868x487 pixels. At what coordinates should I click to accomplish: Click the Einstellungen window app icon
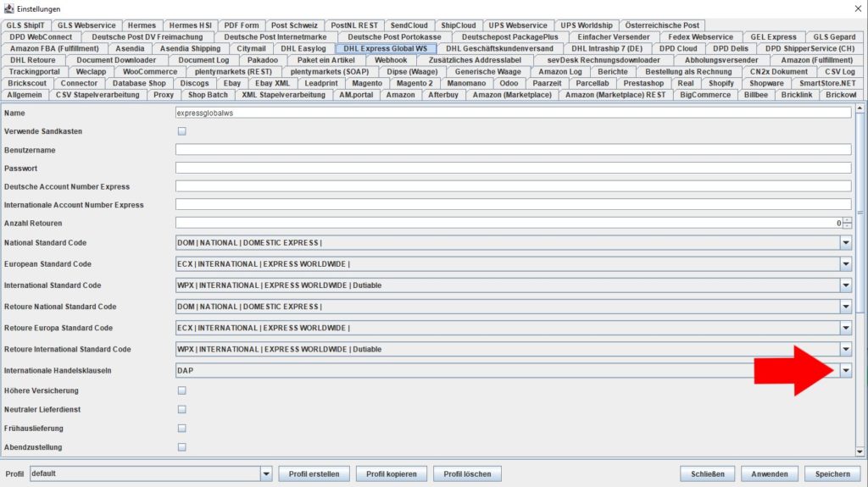8,8
